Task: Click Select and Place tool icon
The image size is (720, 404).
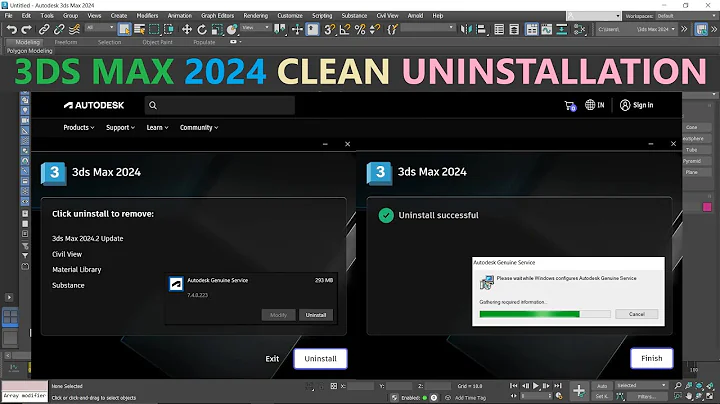Action: pos(232,29)
